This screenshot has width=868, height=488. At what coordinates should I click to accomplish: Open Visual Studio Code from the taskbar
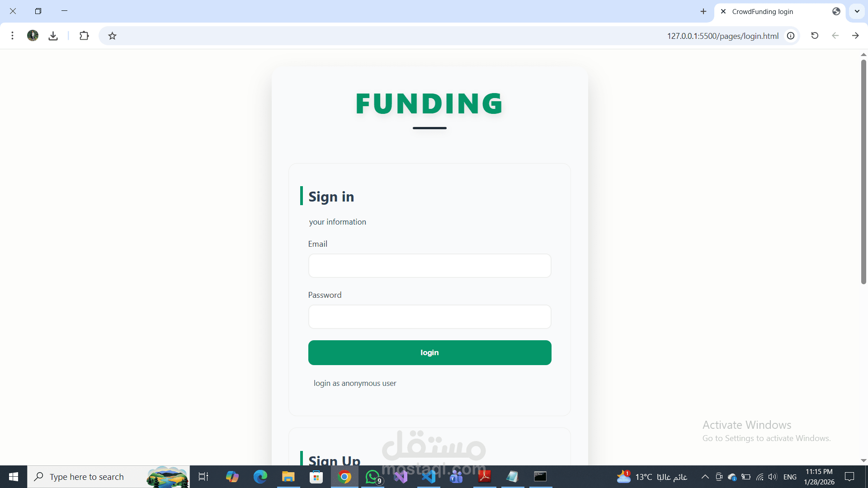click(x=429, y=477)
